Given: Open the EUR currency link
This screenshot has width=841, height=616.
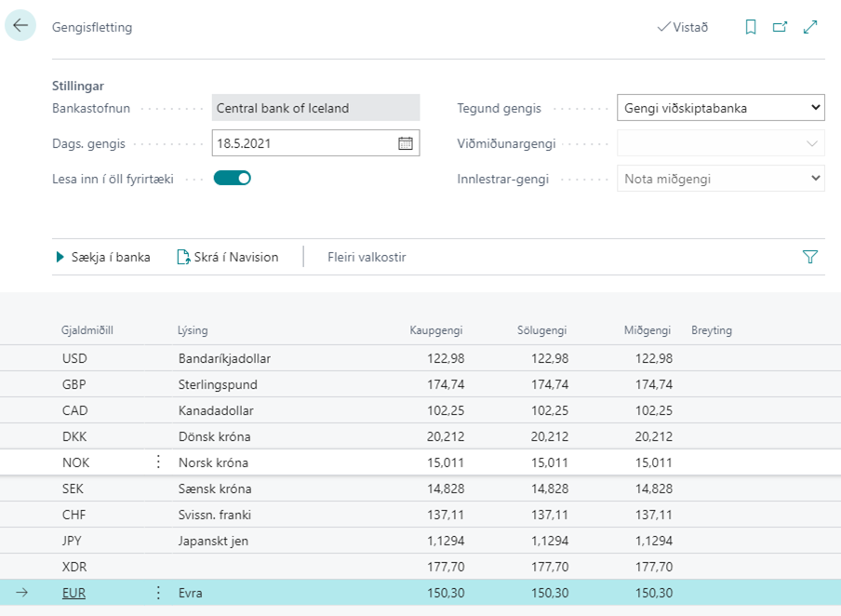Looking at the screenshot, I should click(73, 593).
